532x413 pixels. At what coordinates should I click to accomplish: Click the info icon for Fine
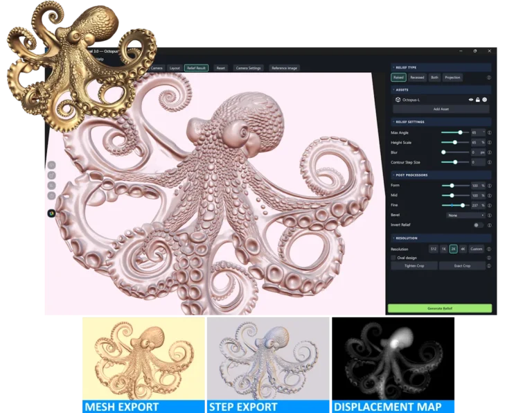489,205
